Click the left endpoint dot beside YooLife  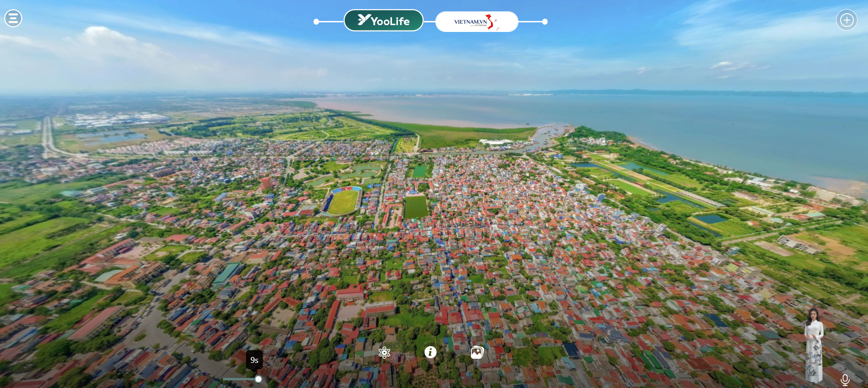(x=316, y=21)
